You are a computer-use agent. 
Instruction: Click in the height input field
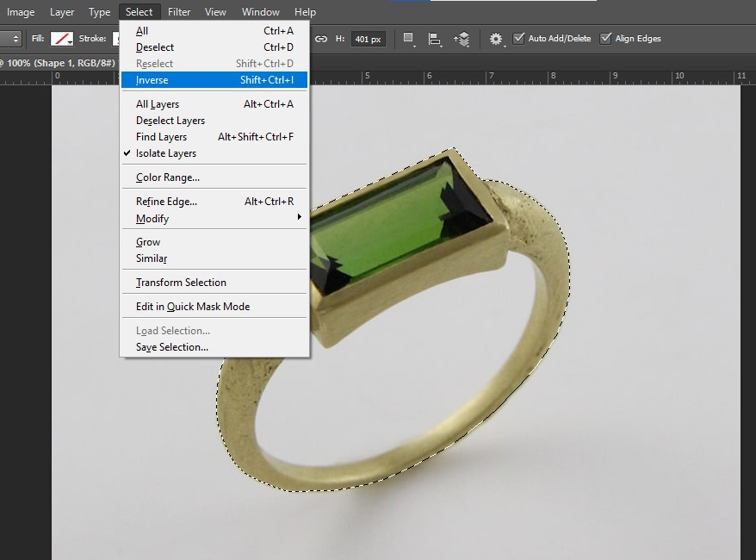[x=369, y=39]
